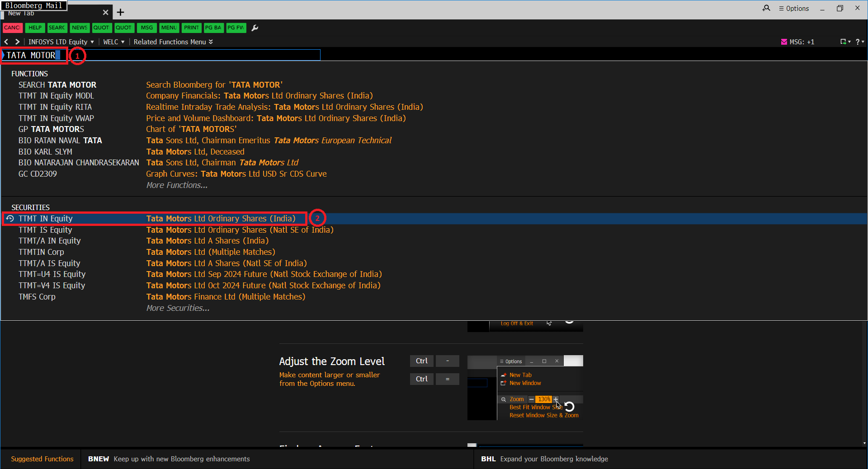
Task: Click scrollbar down arrow at right edge
Action: pyautogui.click(x=864, y=443)
